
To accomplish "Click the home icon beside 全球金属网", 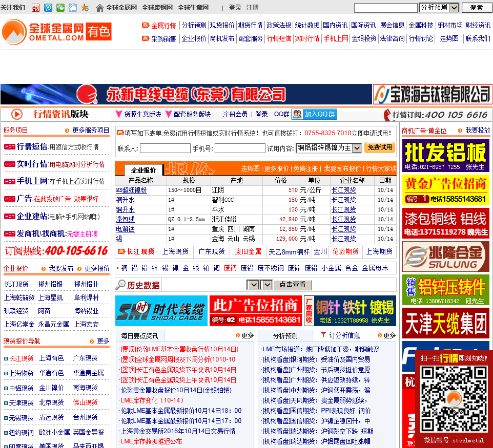I will [99, 8].
